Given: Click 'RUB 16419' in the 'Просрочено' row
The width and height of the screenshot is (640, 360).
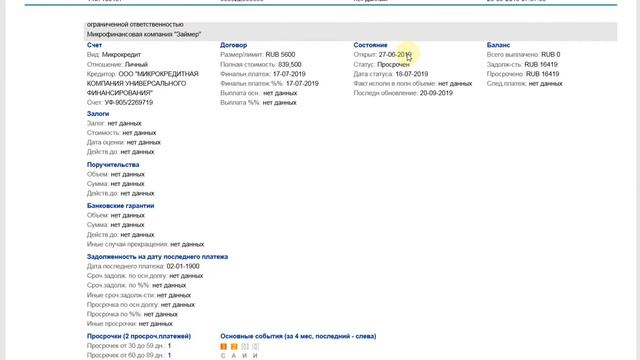Looking at the screenshot, I should tap(542, 74).
